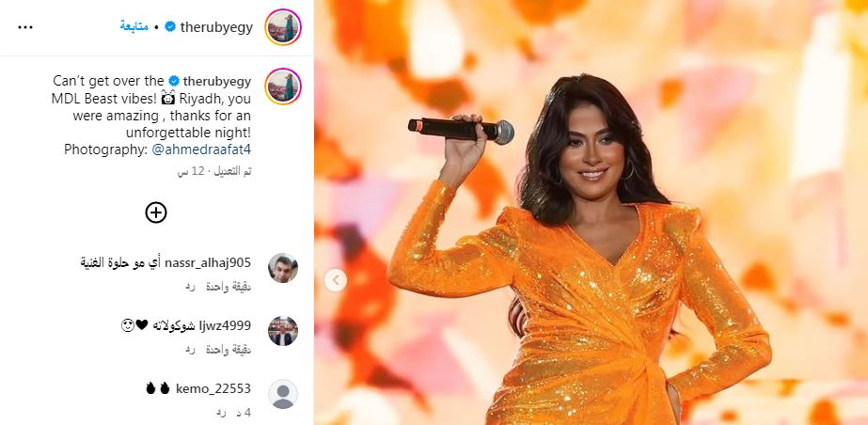Reply to kemo_22553's comment

[221, 413]
